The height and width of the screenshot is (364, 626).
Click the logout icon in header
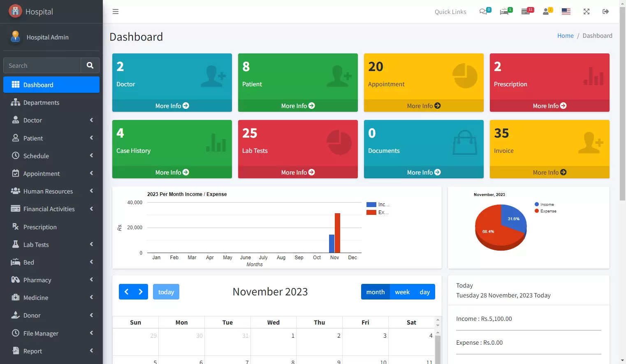pyautogui.click(x=605, y=12)
